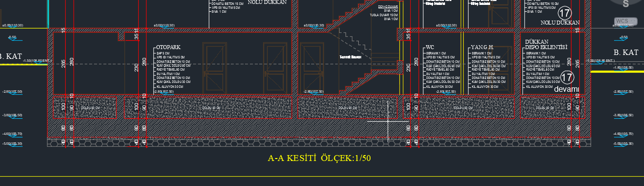Select the circled 17 beside NOLU DÜKKAN on the right
The image size is (644, 186).
click(x=565, y=13)
